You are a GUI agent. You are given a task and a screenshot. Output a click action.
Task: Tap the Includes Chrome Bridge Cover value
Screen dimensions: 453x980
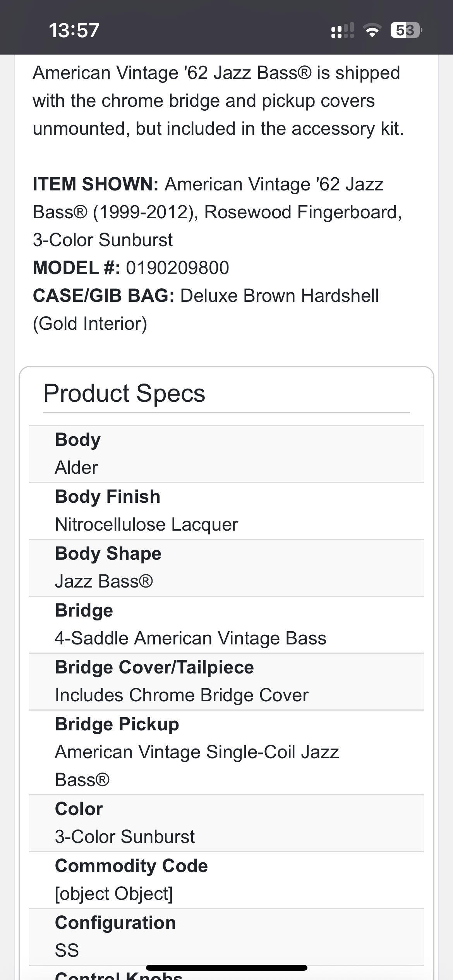click(182, 695)
